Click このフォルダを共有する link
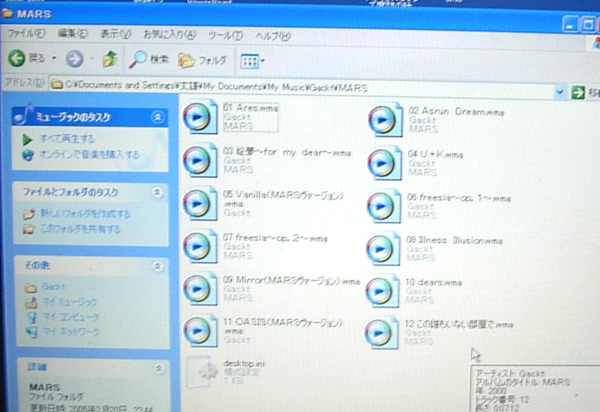Viewport: 600px width, 412px height. coord(80,229)
